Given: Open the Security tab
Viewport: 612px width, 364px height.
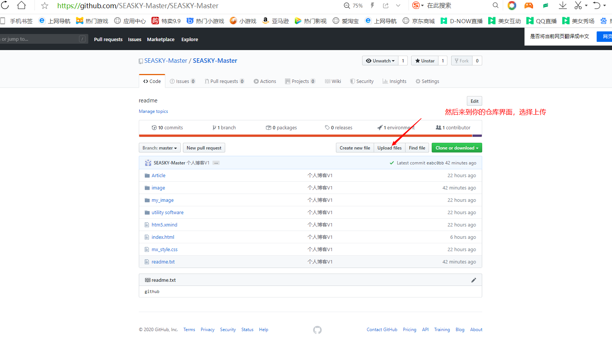Looking at the screenshot, I should [x=362, y=81].
